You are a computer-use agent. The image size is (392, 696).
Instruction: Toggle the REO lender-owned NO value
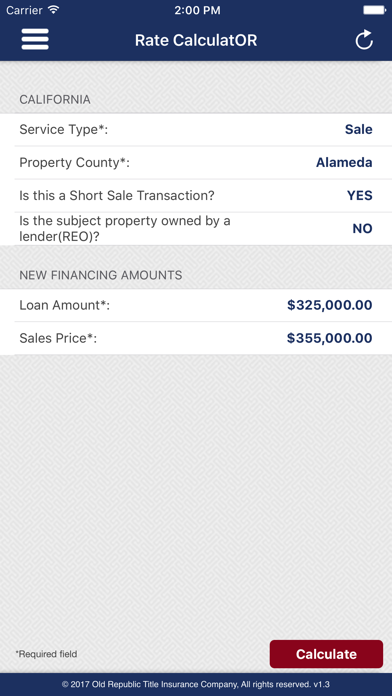pos(362,229)
